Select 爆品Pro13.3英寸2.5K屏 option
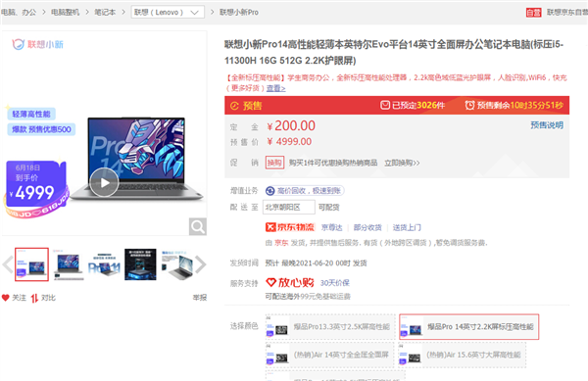 click(330, 327)
